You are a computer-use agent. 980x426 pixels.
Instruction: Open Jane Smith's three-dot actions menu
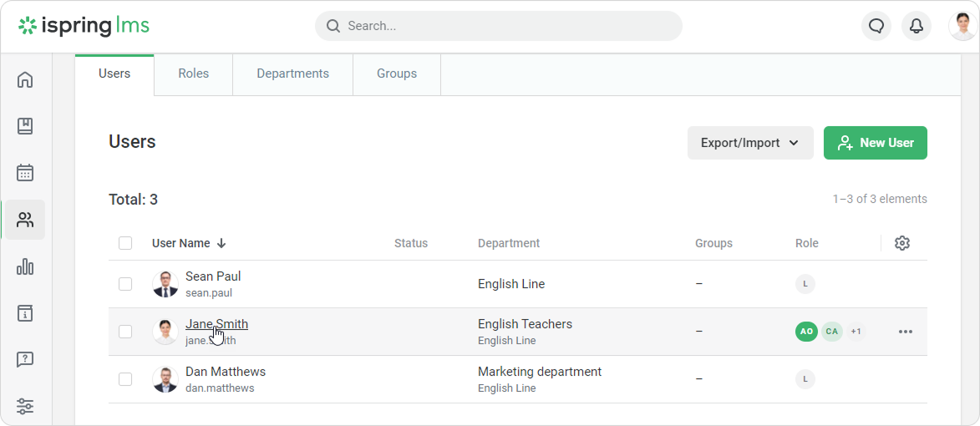[x=906, y=332]
